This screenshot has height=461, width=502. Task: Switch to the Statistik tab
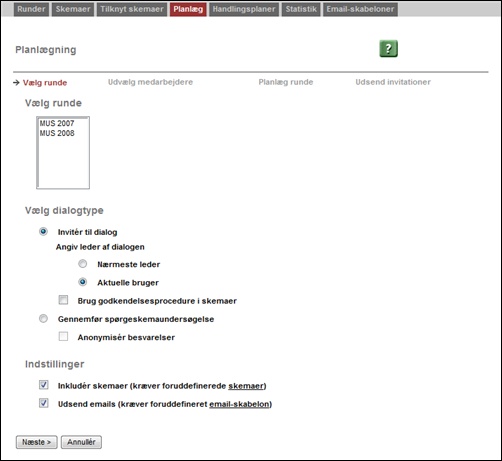(x=301, y=9)
